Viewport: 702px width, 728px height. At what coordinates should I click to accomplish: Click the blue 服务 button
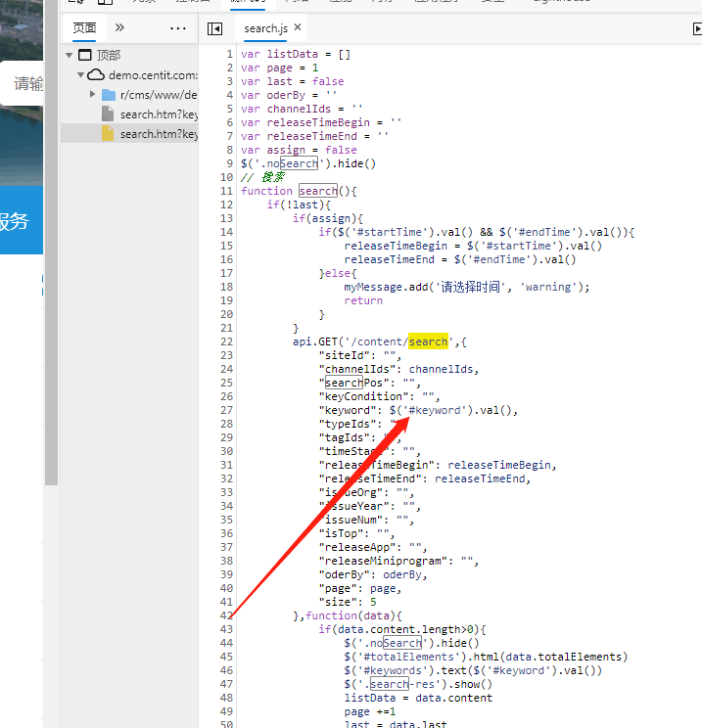[18, 221]
